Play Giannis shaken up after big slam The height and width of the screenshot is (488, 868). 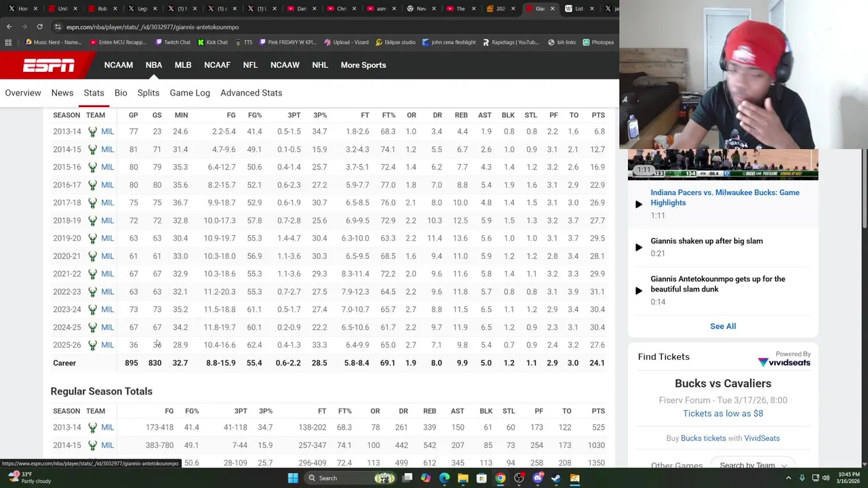638,247
